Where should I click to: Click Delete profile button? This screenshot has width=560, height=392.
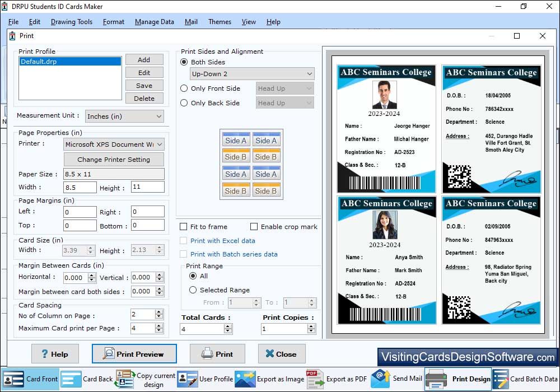144,98
